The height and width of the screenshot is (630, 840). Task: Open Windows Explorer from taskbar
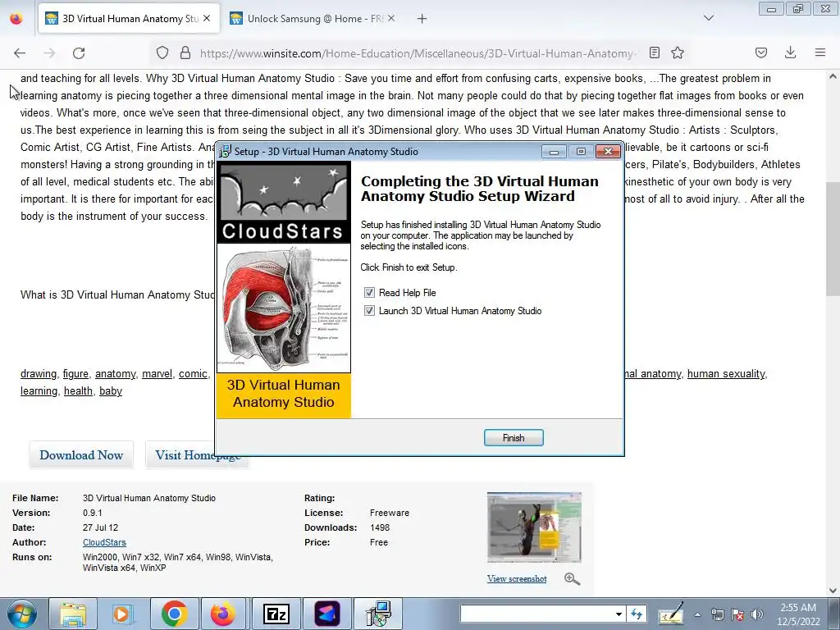[x=73, y=614]
